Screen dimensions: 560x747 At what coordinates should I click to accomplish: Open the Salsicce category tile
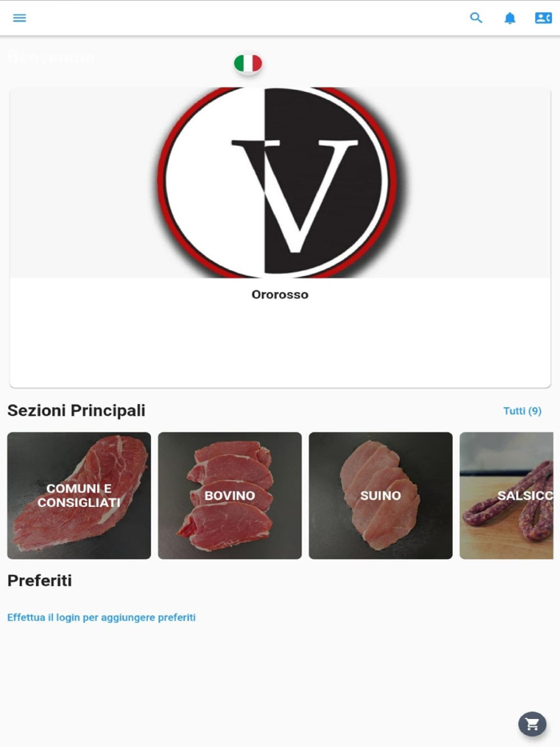click(x=506, y=495)
